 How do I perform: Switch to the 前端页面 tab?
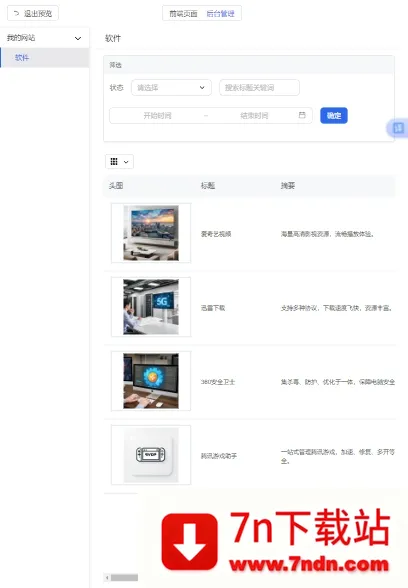click(183, 14)
